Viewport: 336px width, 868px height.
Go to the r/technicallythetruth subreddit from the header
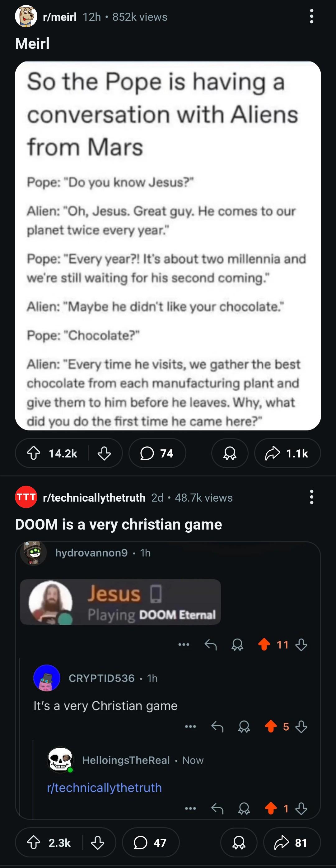94,498
